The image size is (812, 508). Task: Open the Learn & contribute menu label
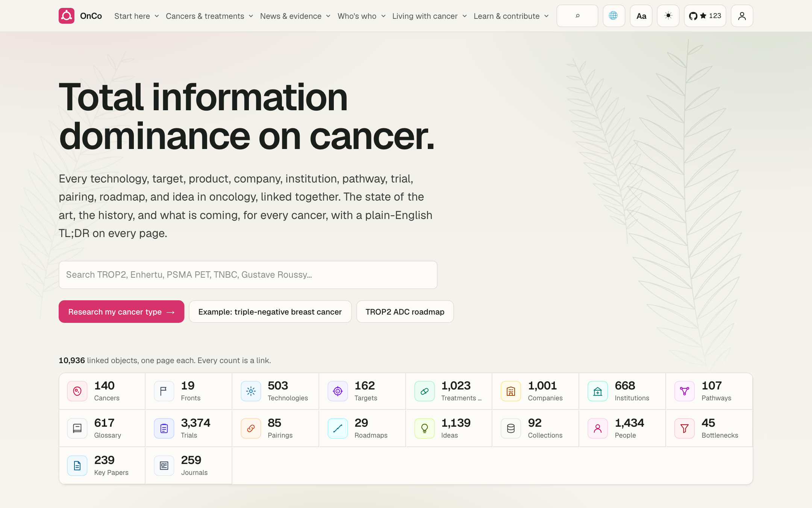(x=506, y=16)
